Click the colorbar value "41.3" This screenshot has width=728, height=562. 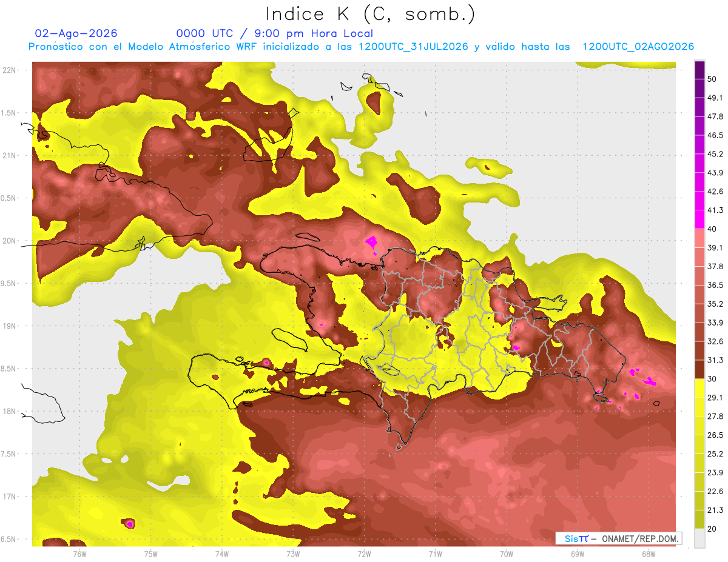(x=715, y=210)
